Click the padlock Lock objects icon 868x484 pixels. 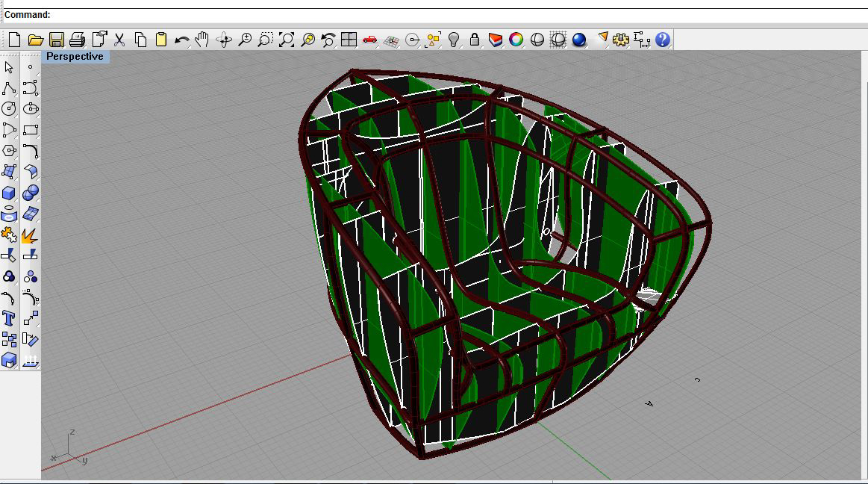point(475,40)
